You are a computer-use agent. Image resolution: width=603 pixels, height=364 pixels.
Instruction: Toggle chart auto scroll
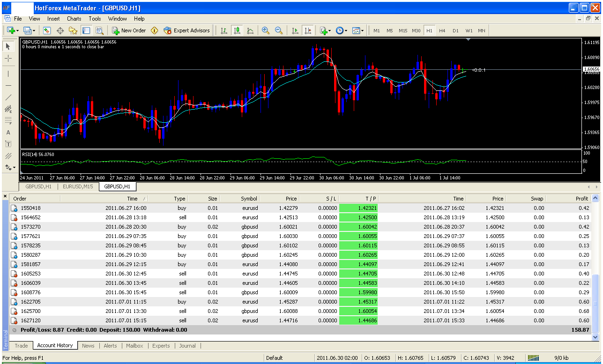coord(295,30)
